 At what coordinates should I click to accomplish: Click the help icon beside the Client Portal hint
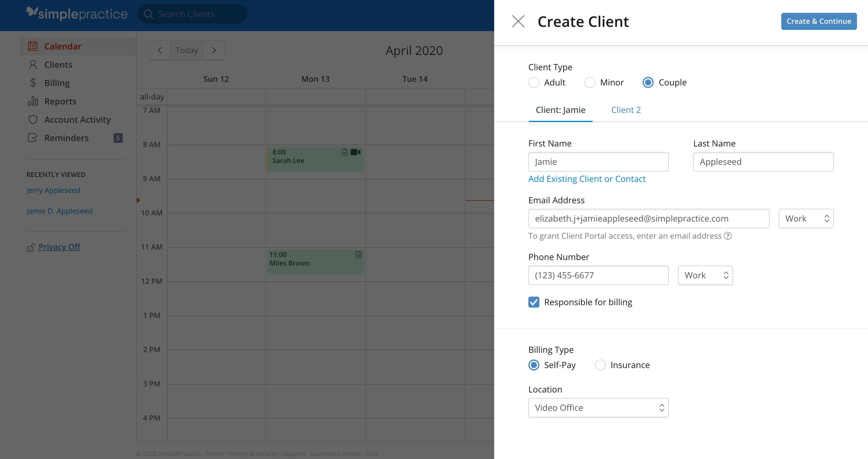click(728, 236)
